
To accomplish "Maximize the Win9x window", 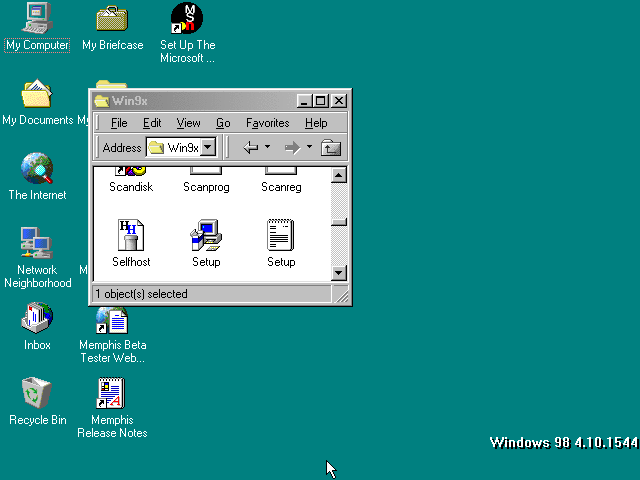I will pos(320,101).
